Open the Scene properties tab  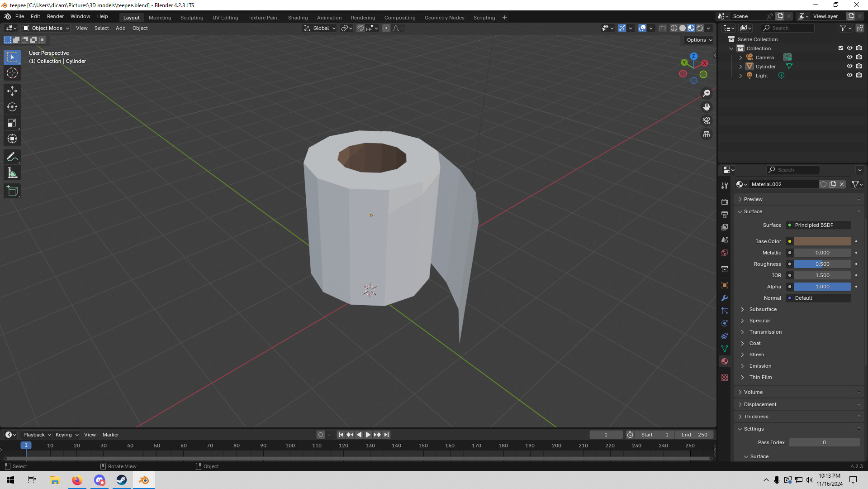725,240
